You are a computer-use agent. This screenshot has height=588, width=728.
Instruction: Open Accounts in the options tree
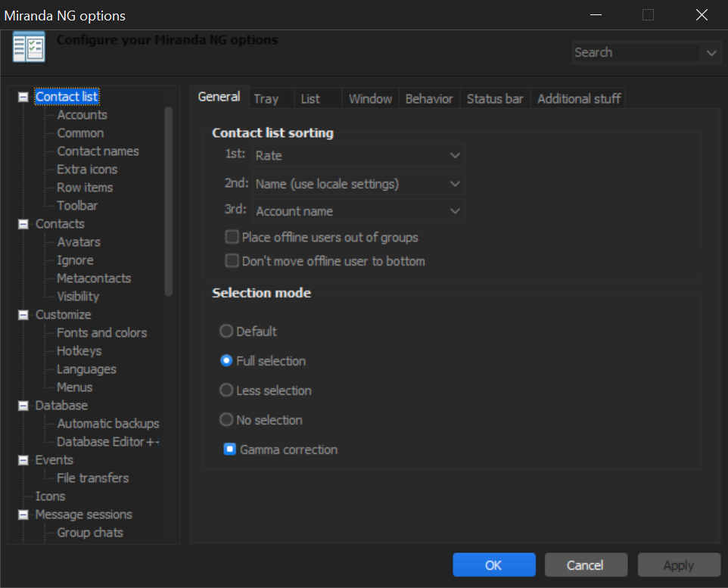tap(82, 115)
